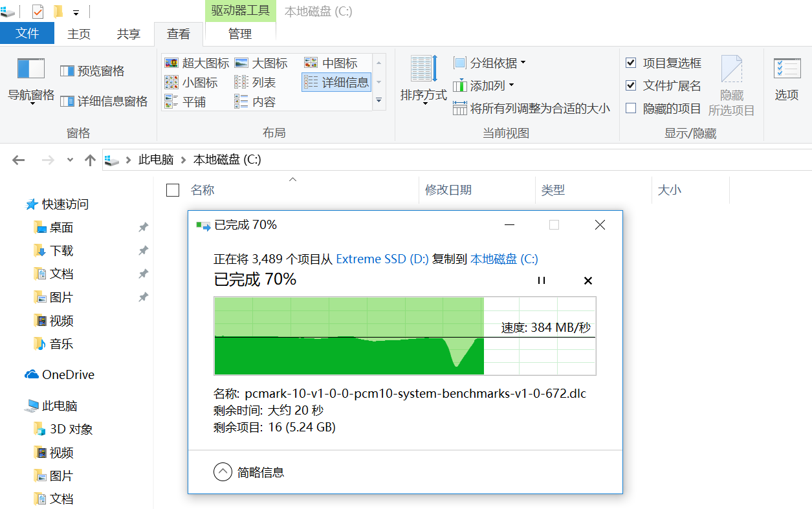Switch layout to 列表 view
812x509 pixels.
[256, 82]
